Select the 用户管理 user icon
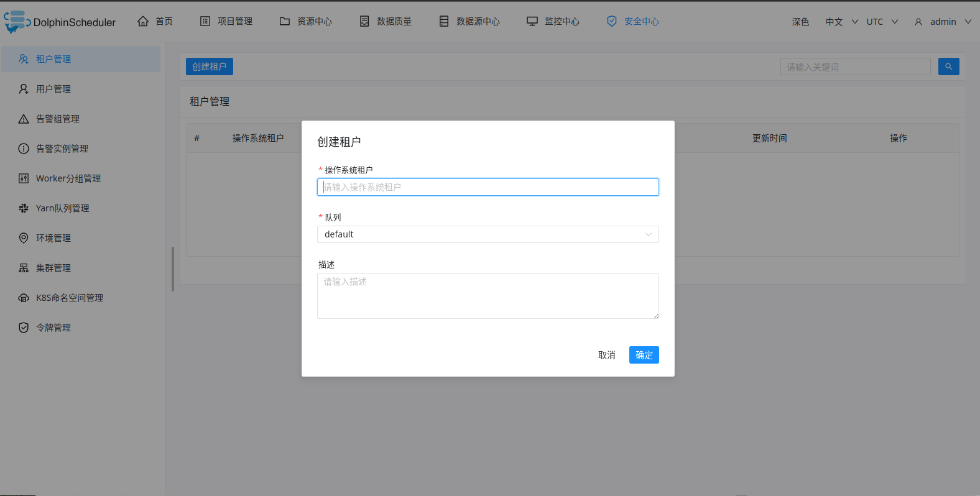980x496 pixels. (x=24, y=89)
